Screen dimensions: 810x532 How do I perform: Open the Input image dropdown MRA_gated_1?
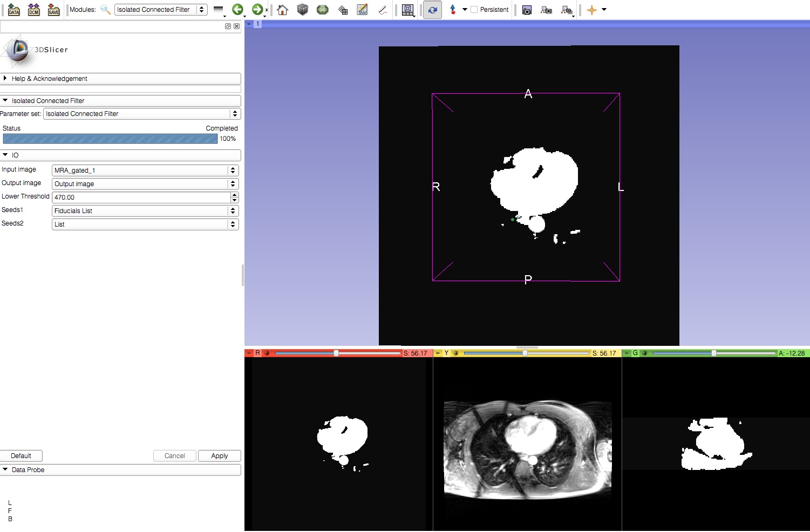pyautogui.click(x=145, y=170)
